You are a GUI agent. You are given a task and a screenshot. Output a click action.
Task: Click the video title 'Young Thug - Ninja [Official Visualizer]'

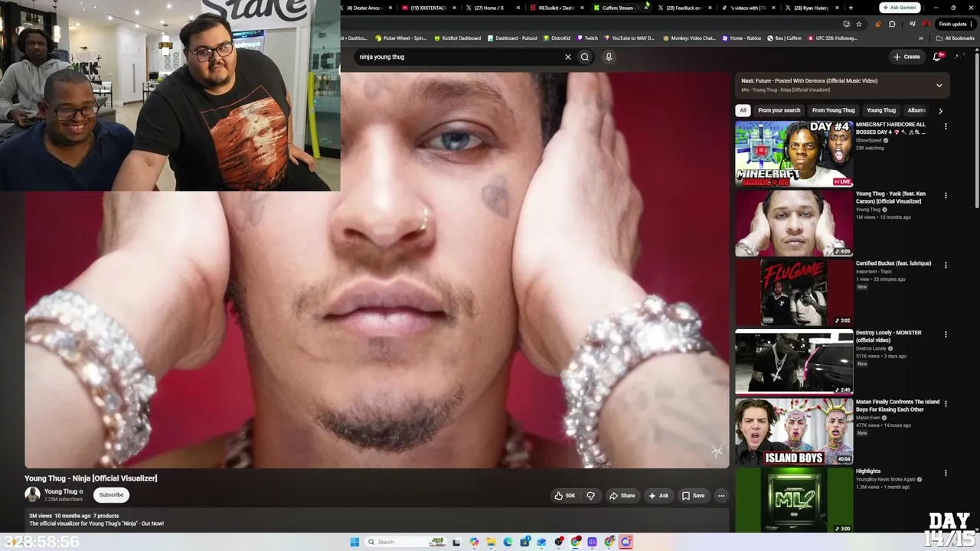pyautogui.click(x=91, y=478)
